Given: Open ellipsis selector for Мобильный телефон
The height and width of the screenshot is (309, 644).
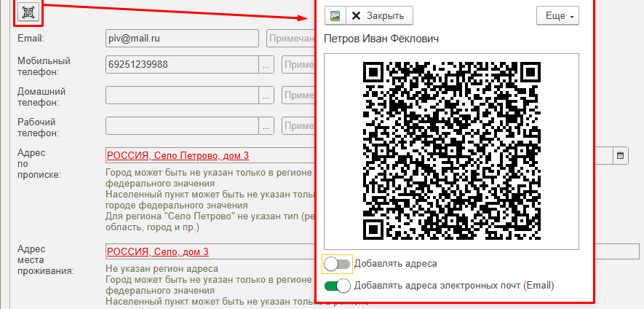Looking at the screenshot, I should point(266,65).
